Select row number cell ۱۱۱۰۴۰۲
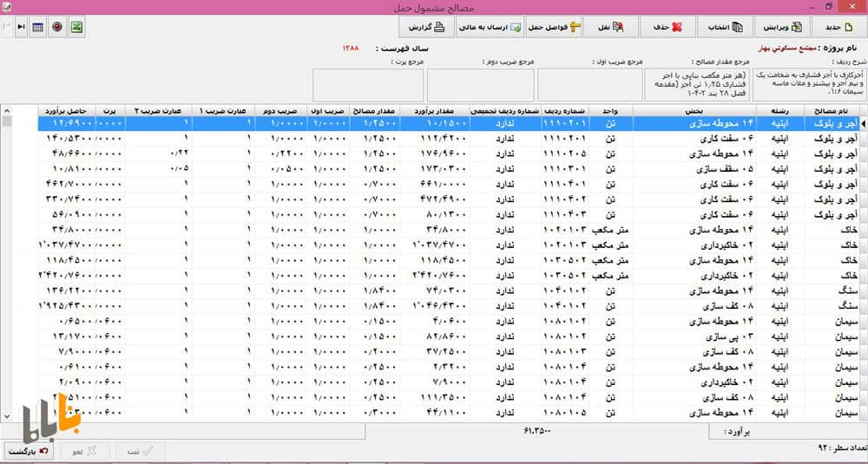Screen dimensions: 868x464 click(565, 199)
